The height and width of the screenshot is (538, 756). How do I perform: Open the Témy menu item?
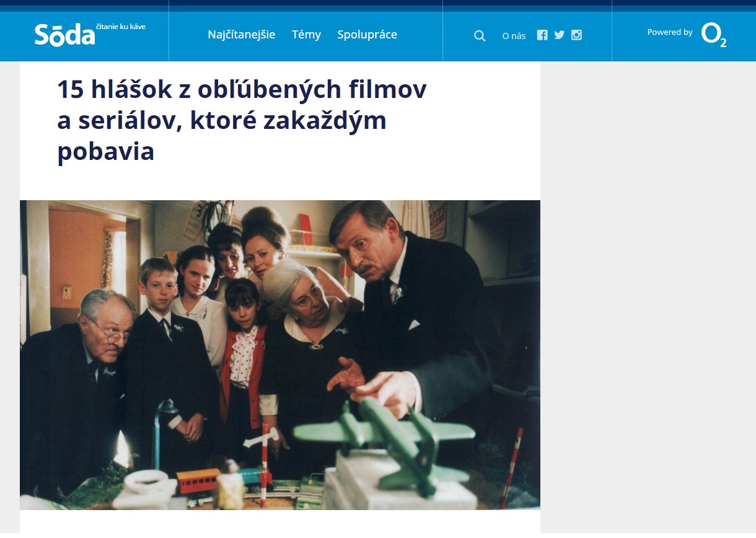click(306, 35)
